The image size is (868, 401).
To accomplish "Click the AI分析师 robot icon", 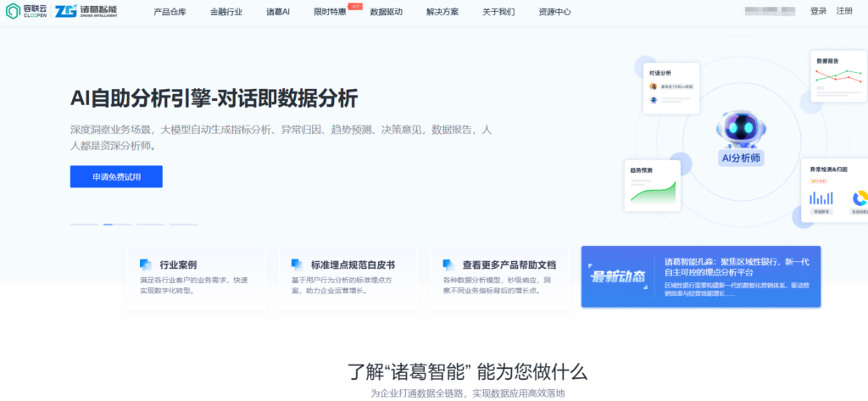I will 741,129.
